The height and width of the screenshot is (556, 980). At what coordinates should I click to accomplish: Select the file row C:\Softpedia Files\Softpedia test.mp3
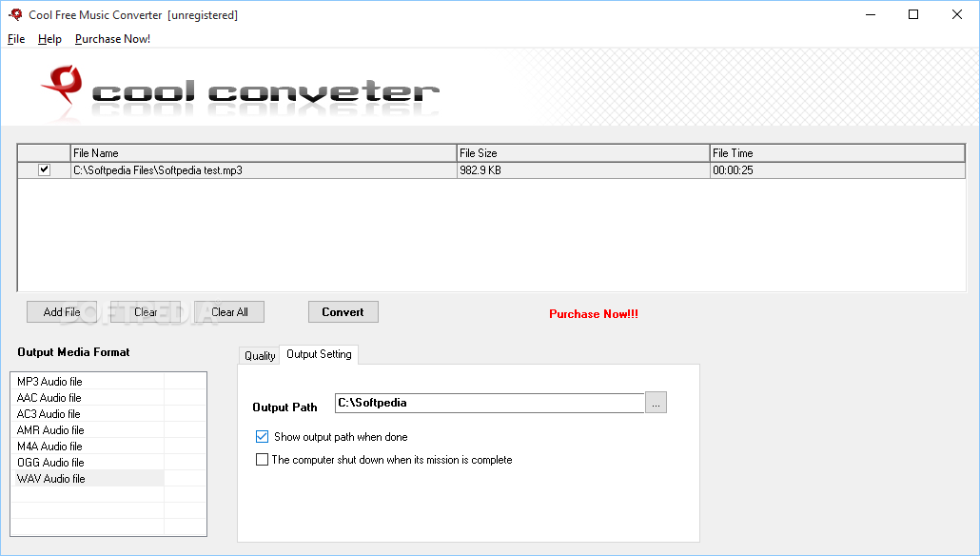pos(491,170)
